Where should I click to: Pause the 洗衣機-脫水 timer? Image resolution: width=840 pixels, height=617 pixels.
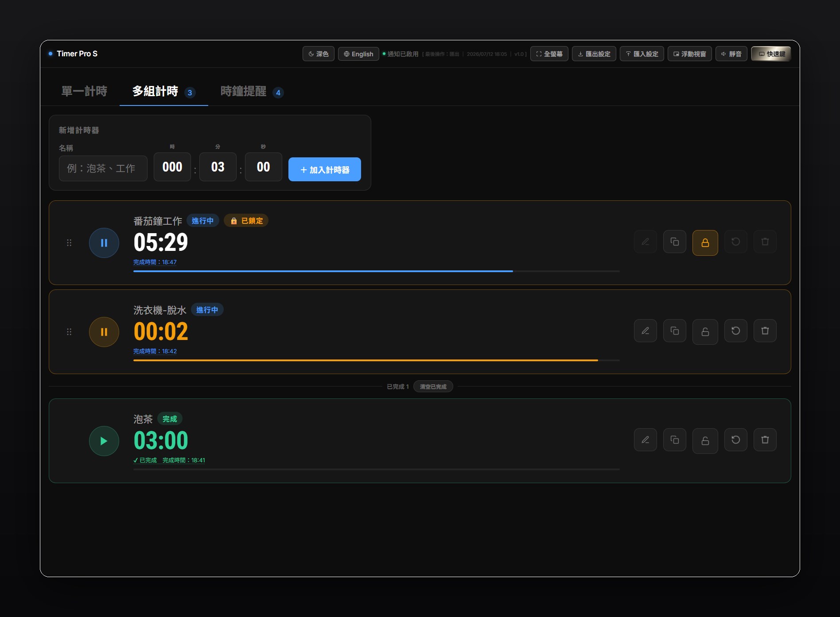tap(104, 332)
